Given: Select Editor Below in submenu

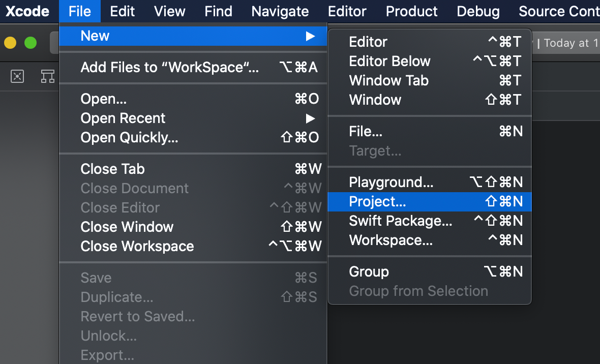Looking at the screenshot, I should coord(430,61).
